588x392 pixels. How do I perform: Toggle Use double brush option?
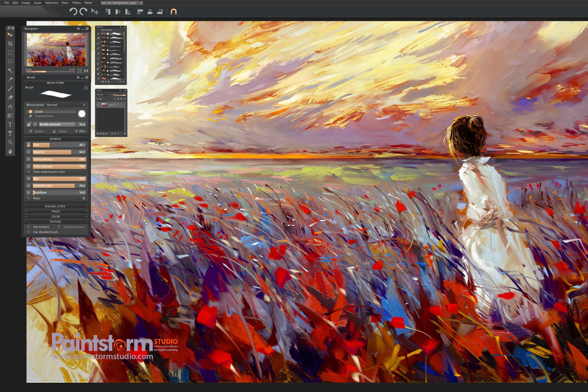28,232
